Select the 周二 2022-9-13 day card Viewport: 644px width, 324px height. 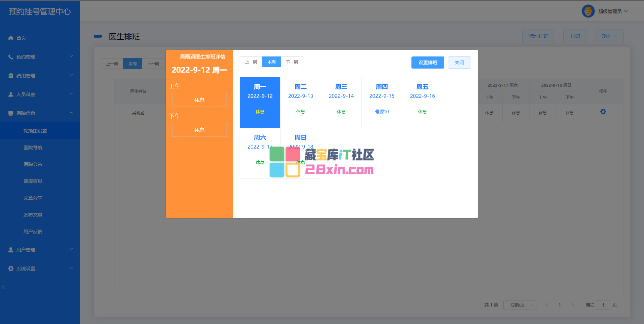301,103
